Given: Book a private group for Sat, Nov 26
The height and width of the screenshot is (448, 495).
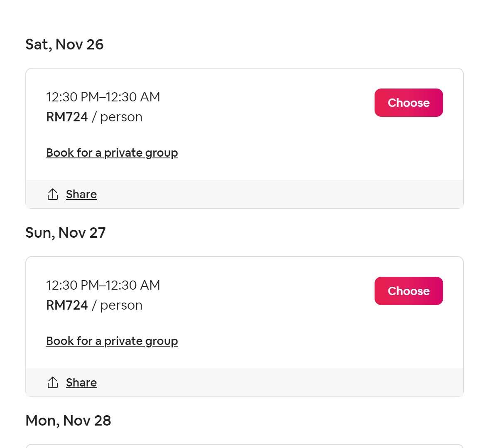Looking at the screenshot, I should click(112, 153).
